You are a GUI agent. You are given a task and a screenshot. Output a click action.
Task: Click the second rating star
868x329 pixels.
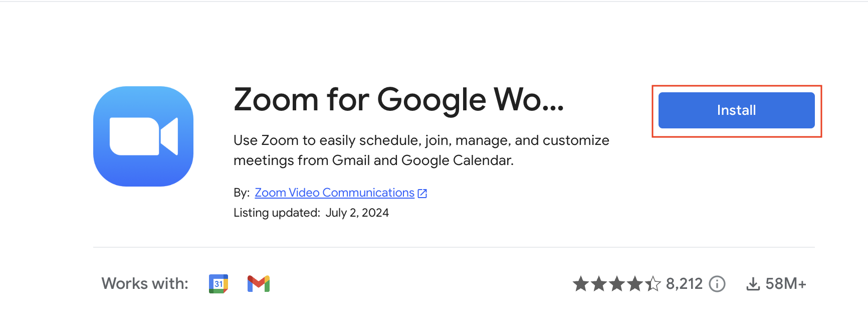pyautogui.click(x=600, y=283)
